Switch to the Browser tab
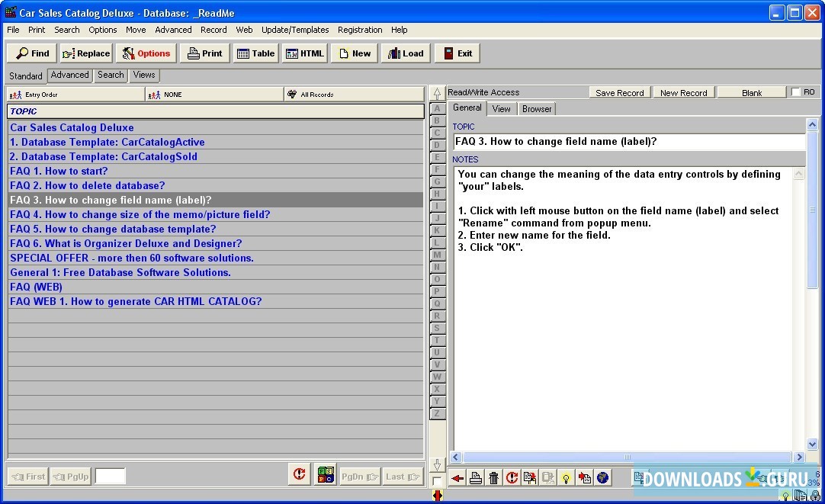Viewport: 825px width, 504px height. [x=537, y=109]
